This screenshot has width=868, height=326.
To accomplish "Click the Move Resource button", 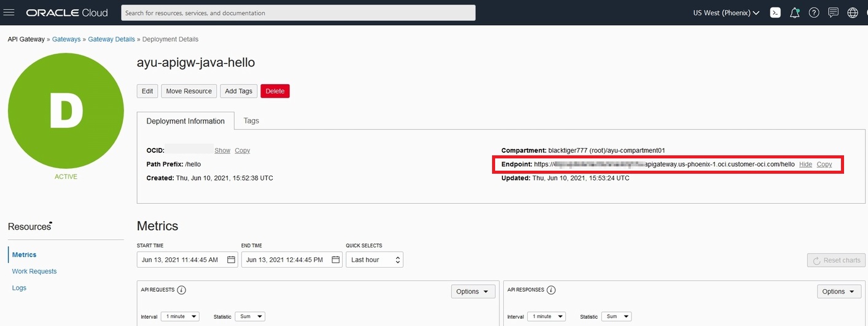I will click(x=189, y=91).
